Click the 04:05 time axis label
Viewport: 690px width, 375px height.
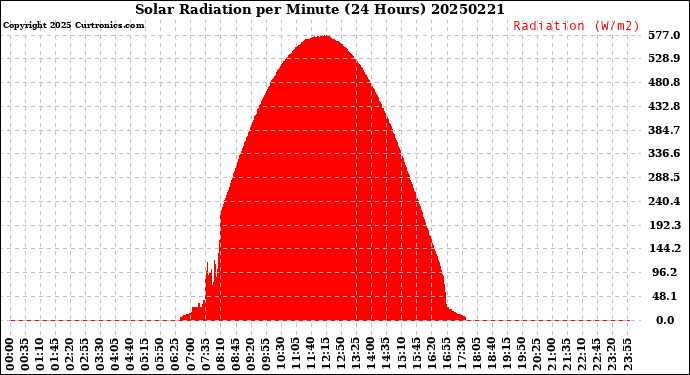click(115, 355)
